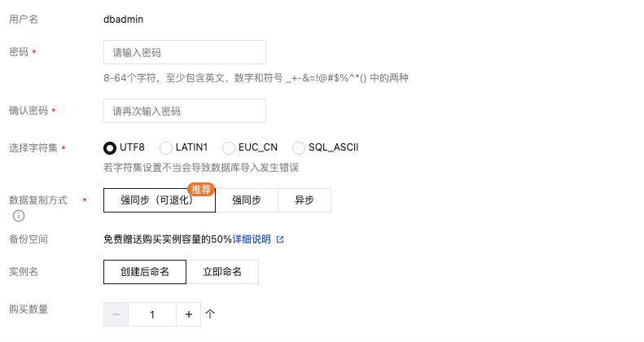Click the 推荐 badge on replication option
This screenshot has height=342, width=644.
pos(200,189)
